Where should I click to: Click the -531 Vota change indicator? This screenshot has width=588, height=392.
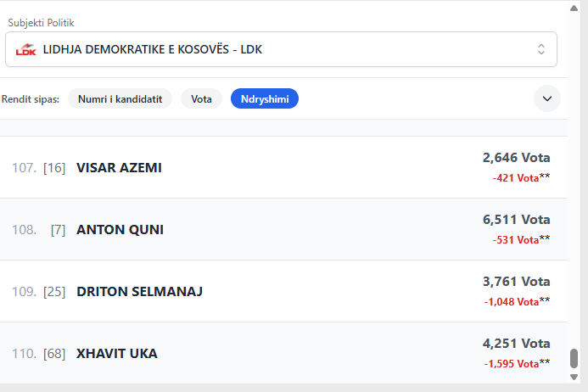tap(516, 240)
